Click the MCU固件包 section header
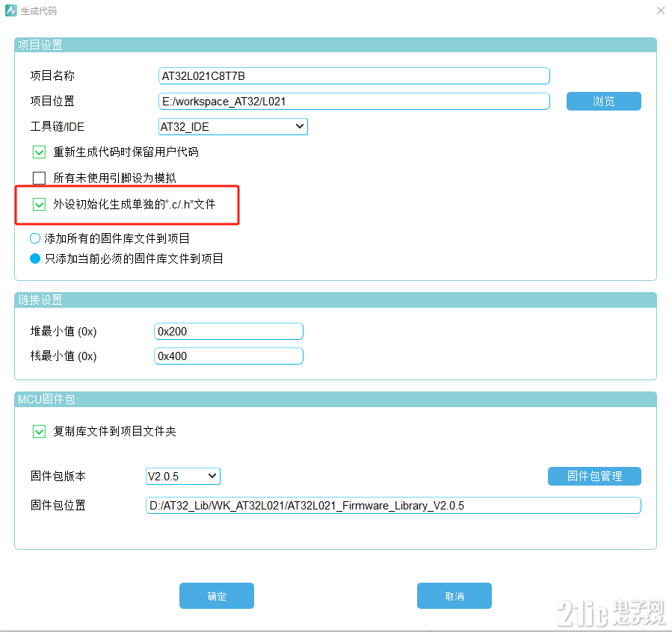Image resolution: width=672 pixels, height=632 pixels. pyautogui.click(x=336, y=399)
